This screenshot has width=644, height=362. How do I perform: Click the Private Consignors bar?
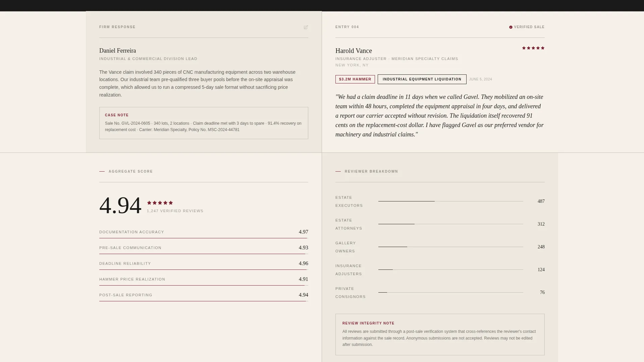(x=451, y=292)
